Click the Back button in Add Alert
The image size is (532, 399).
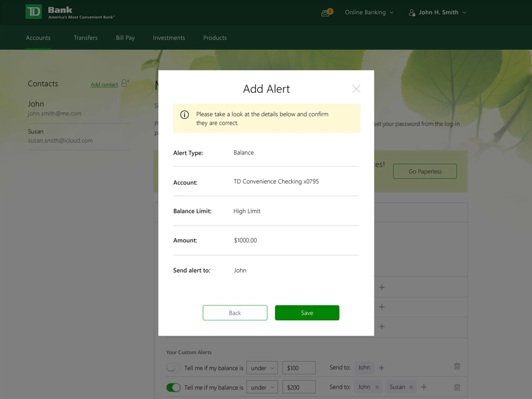(235, 313)
